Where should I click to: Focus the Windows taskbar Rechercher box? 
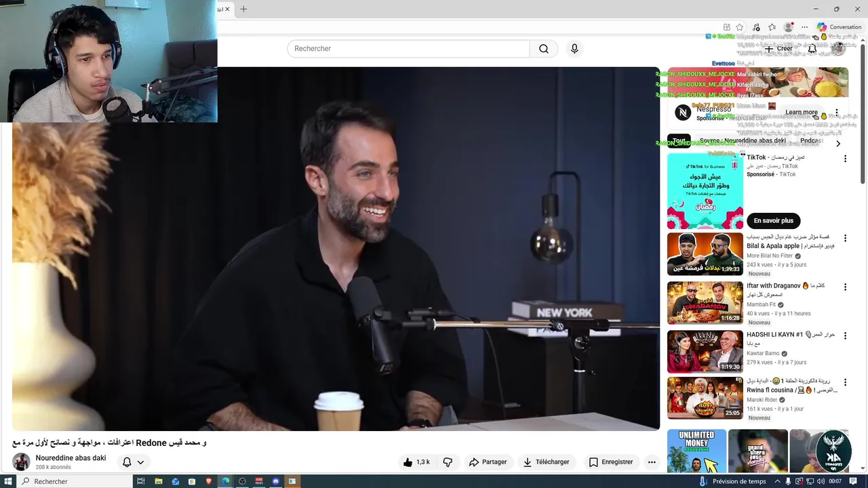74,481
